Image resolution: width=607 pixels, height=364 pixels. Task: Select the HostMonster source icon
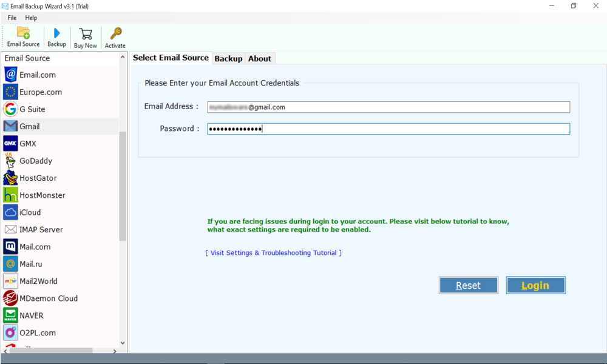[x=10, y=195]
